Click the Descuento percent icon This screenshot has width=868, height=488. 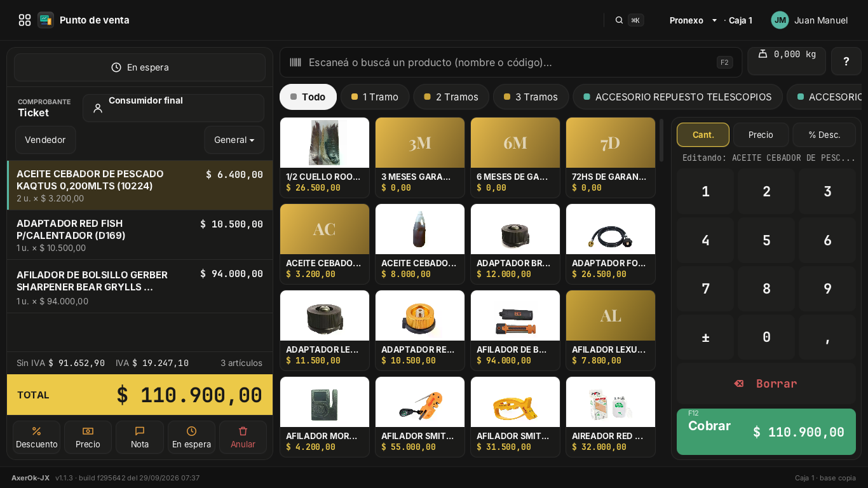(37, 431)
